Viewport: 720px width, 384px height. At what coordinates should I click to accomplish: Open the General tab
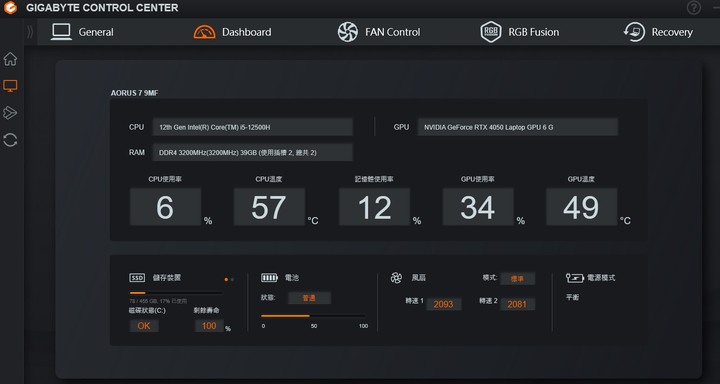(x=82, y=32)
